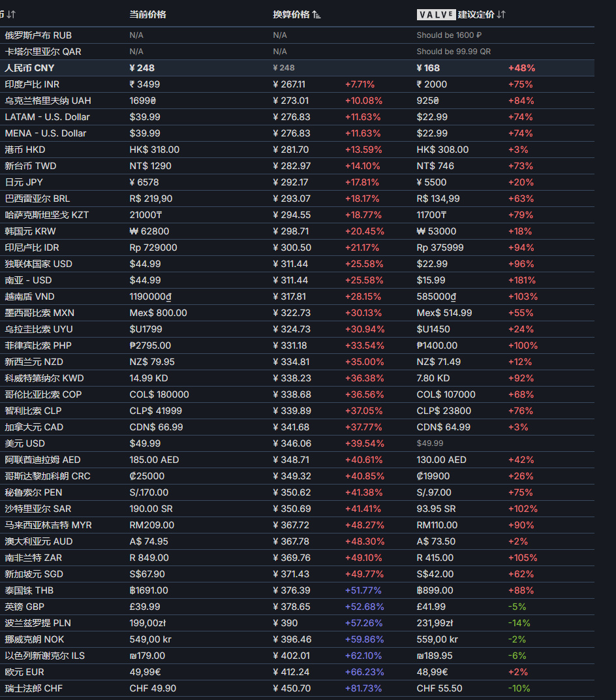Viewport: 616px width, 700px height.
Task: Click the +181% Valve difference value
Action: point(521,280)
